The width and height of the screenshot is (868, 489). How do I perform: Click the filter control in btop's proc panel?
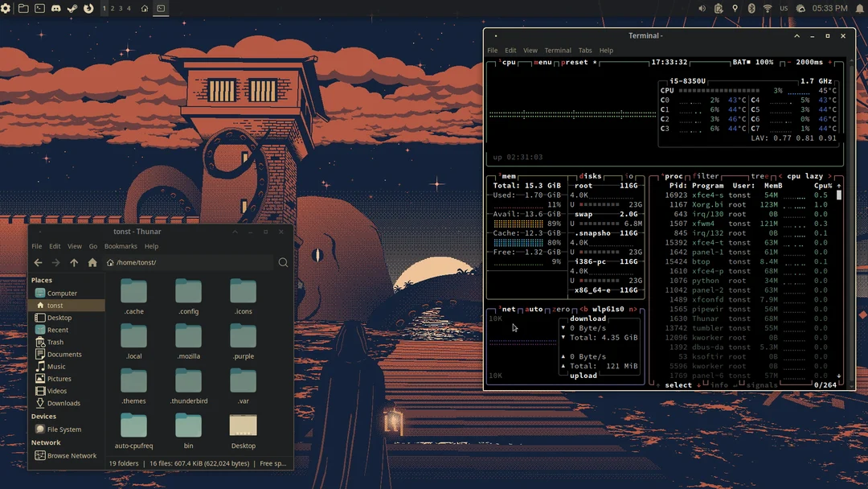[706, 176]
